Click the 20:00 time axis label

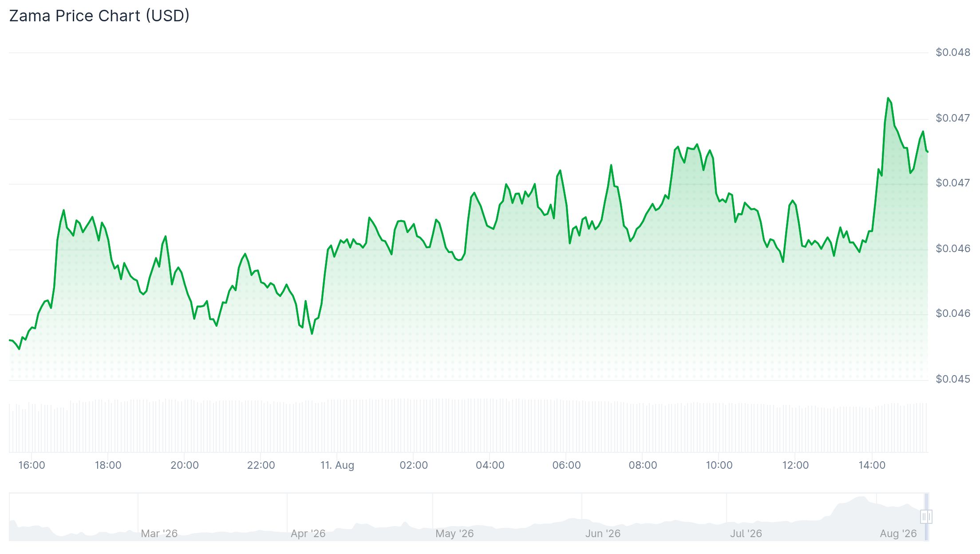(x=185, y=465)
